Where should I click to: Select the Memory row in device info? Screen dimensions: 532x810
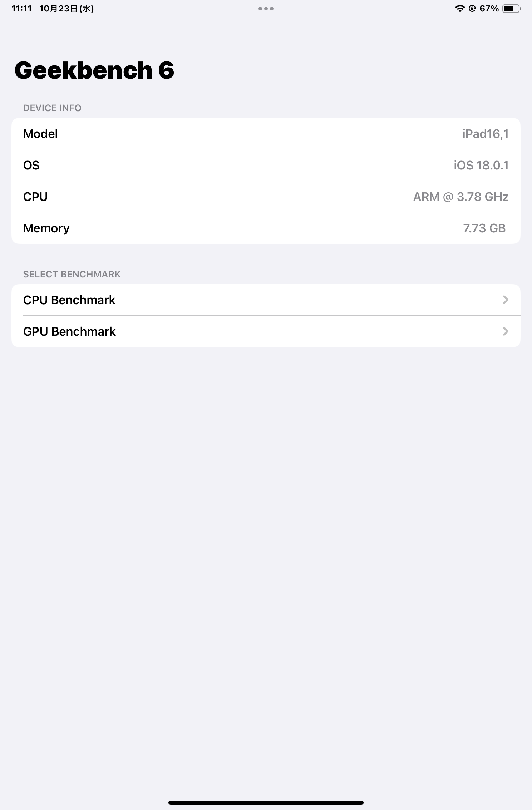[x=266, y=228]
